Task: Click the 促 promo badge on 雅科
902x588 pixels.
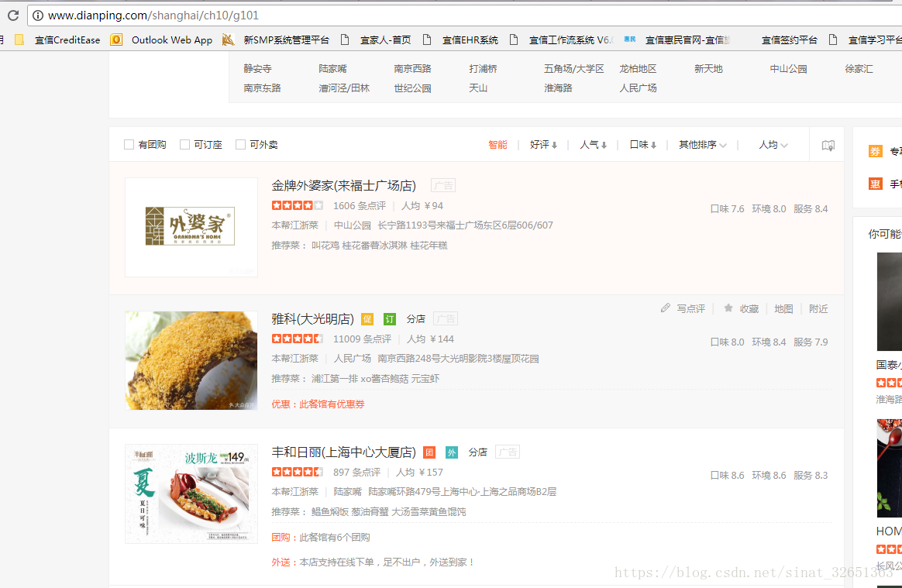Action: (x=367, y=318)
